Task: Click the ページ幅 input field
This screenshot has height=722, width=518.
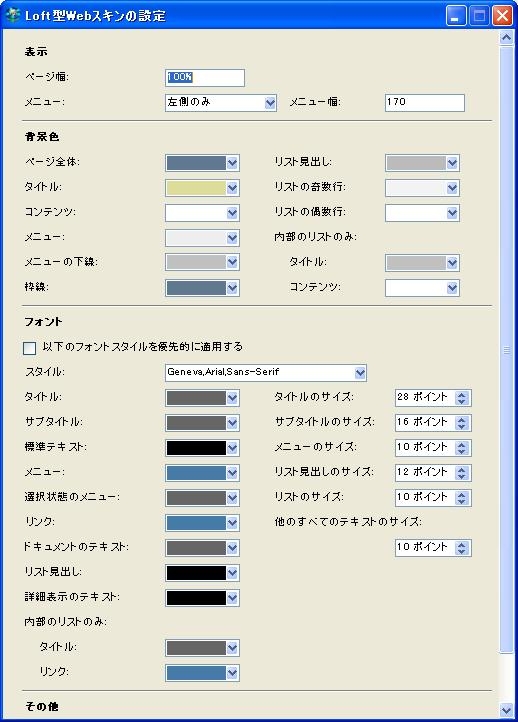Action: click(205, 77)
